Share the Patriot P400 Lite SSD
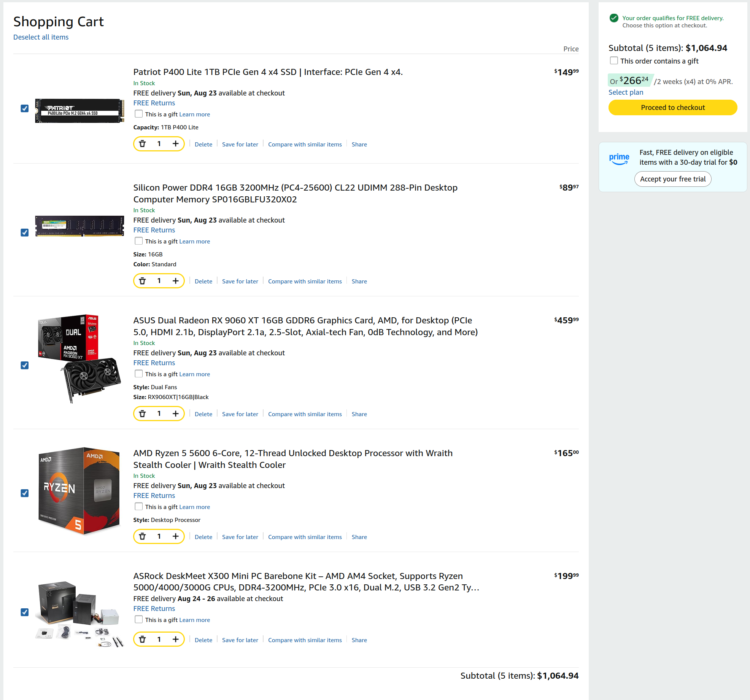Screen dimensions: 750x700 coord(359,144)
